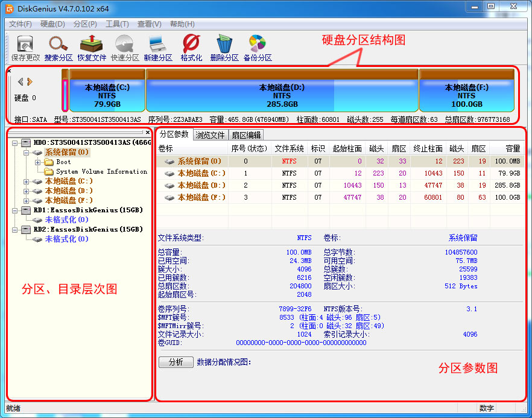The height and width of the screenshot is (418, 532).
Task: Click the 分析 analyze button
Action: click(176, 361)
